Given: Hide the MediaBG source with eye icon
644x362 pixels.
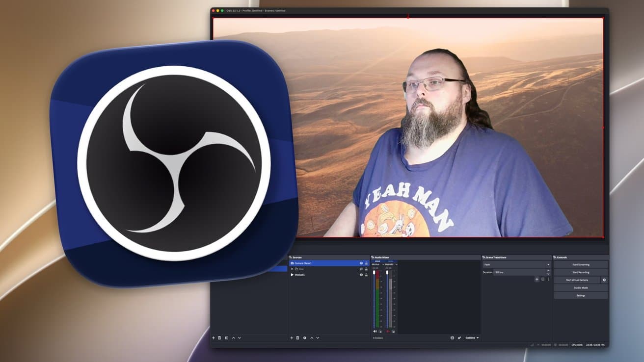Looking at the screenshot, I should (361, 275).
